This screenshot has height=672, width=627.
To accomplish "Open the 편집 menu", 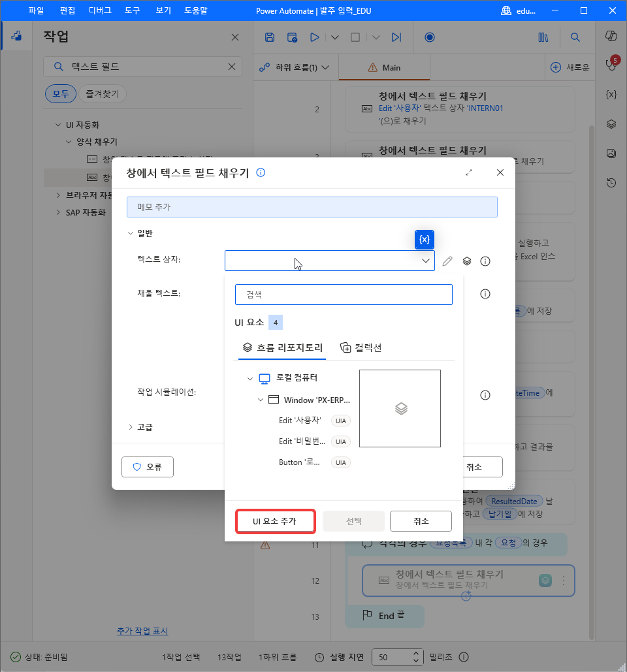I will pos(67,10).
